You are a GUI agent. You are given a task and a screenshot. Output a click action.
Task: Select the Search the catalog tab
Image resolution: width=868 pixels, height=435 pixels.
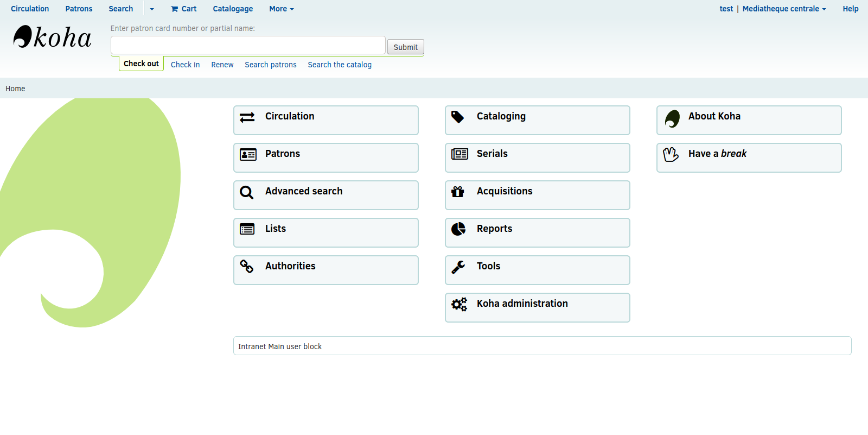coord(340,65)
